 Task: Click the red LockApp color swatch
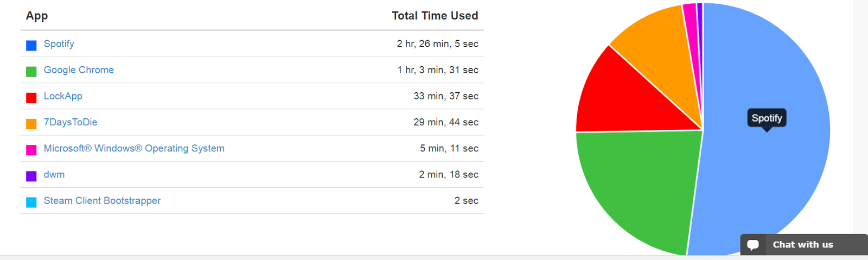tap(31, 98)
